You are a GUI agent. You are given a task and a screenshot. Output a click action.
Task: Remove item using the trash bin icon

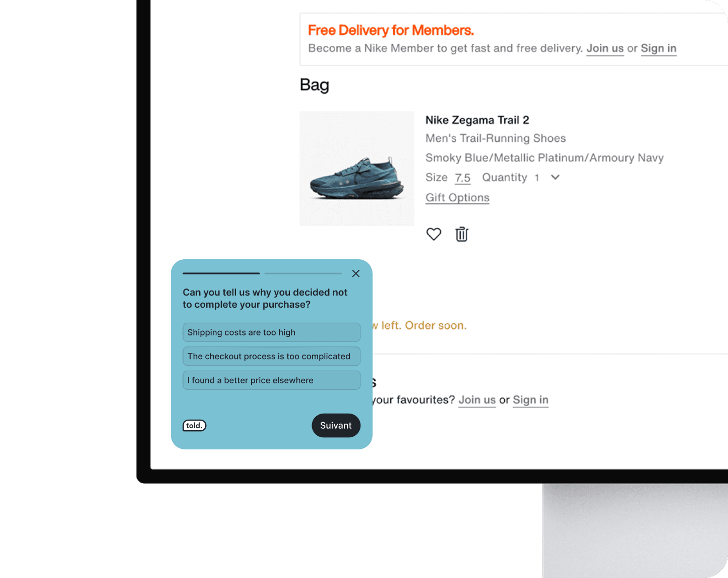(x=462, y=234)
